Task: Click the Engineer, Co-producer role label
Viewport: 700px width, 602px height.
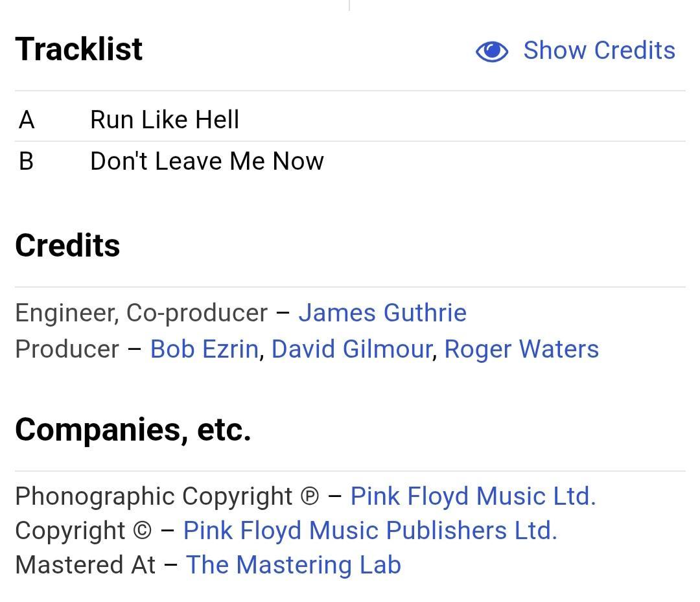Action: (141, 313)
